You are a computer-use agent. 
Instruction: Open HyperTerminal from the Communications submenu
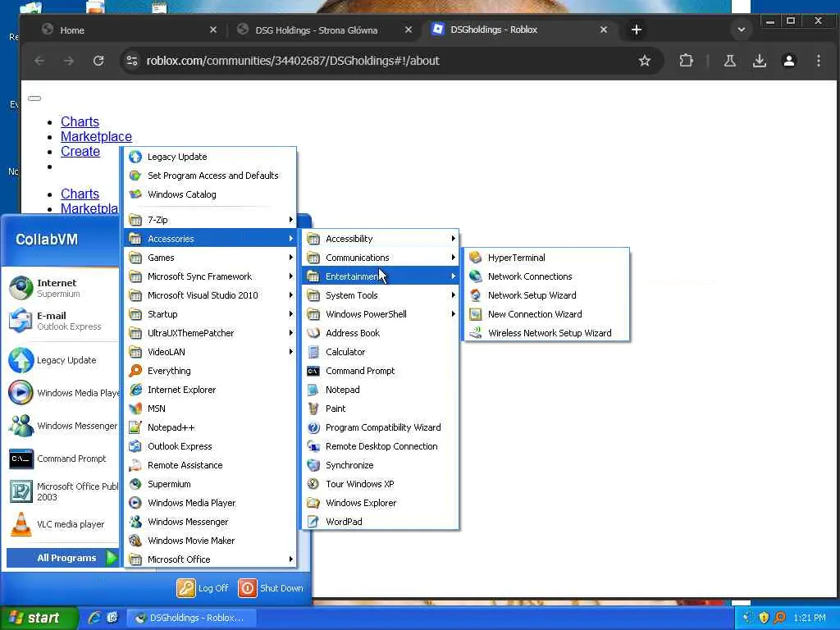point(546,258)
